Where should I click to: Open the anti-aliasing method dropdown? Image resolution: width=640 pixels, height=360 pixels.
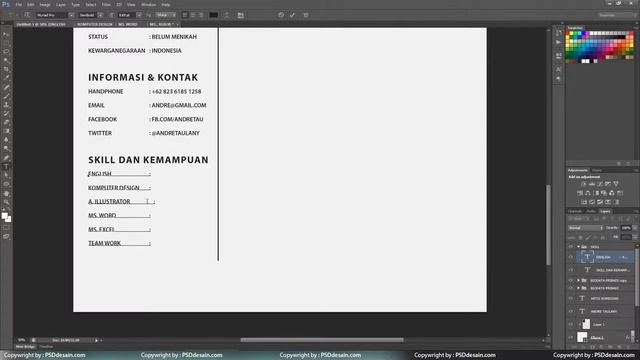(166, 15)
